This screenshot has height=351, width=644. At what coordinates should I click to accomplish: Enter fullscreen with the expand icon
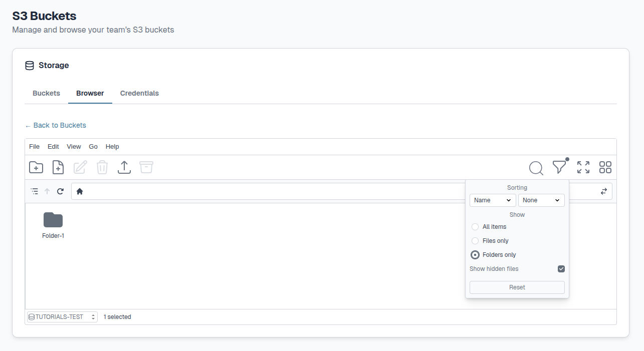pos(583,167)
